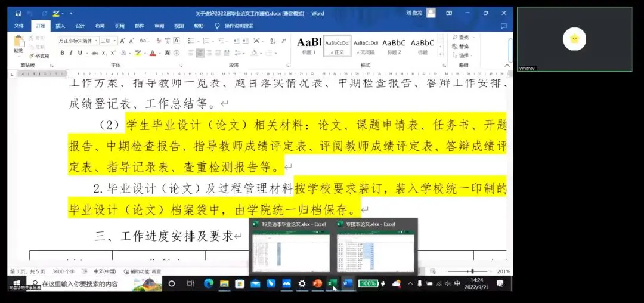This screenshot has width=644, height=303.
Task: Open the comments pane icon below title bar
Action: click(x=504, y=26)
